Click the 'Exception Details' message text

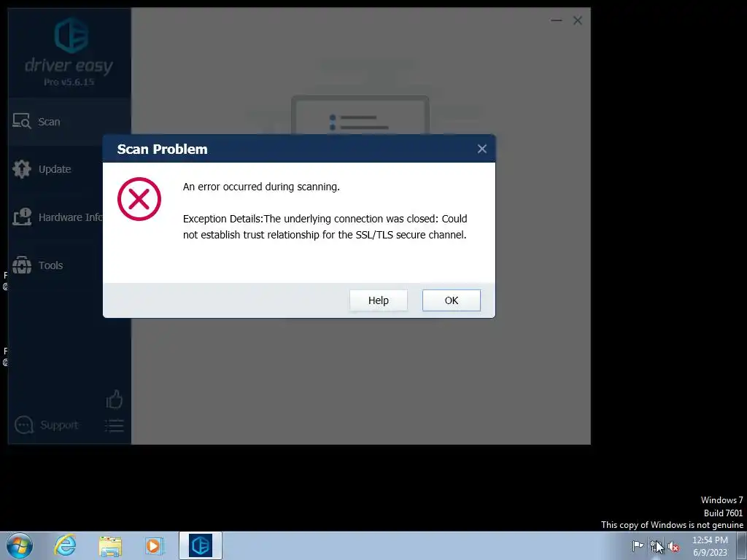pyautogui.click(x=325, y=227)
